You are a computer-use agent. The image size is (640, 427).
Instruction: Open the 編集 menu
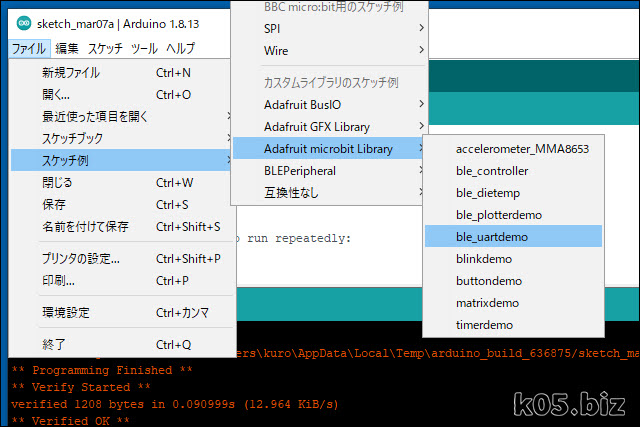67,49
